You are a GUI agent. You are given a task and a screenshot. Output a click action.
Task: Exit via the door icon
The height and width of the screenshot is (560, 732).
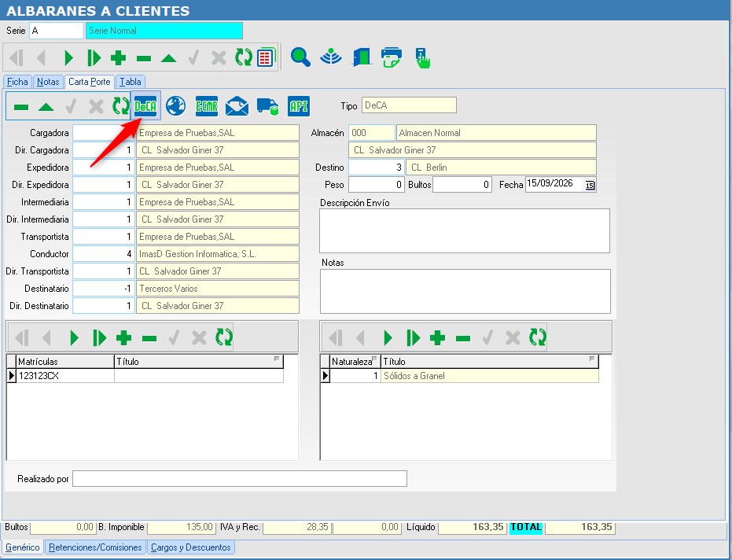pyautogui.click(x=362, y=57)
